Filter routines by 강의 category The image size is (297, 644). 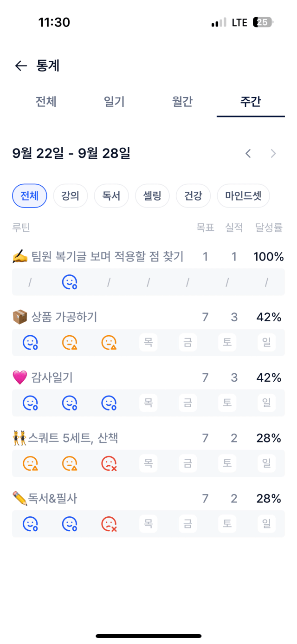click(x=71, y=196)
